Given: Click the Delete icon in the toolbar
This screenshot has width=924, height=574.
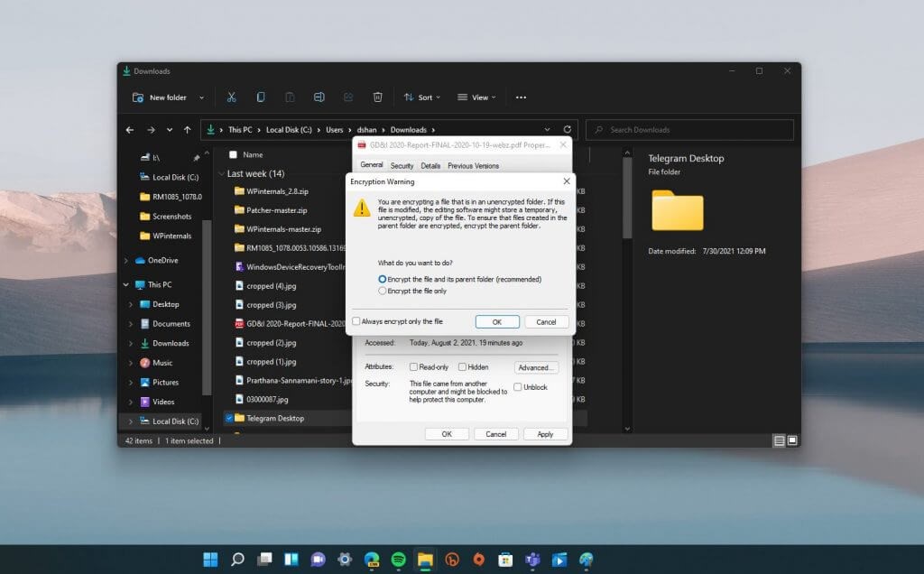Looking at the screenshot, I should coord(377,97).
